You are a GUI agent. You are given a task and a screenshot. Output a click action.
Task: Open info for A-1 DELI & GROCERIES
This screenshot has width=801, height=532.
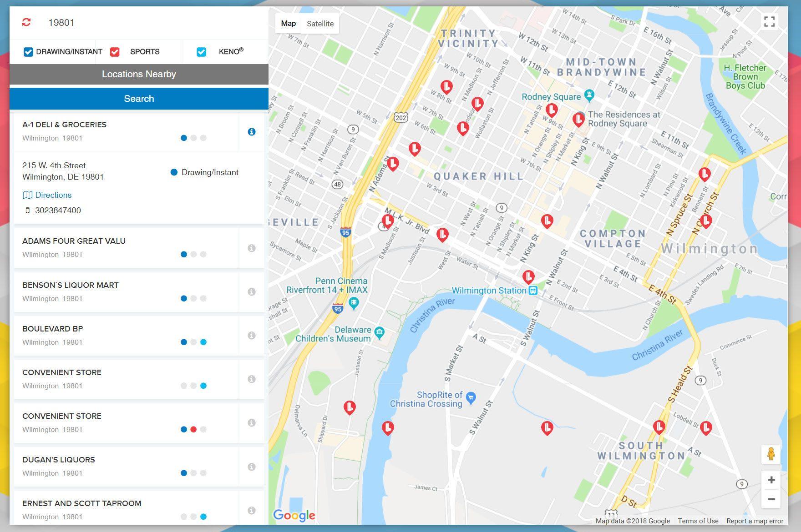252,132
